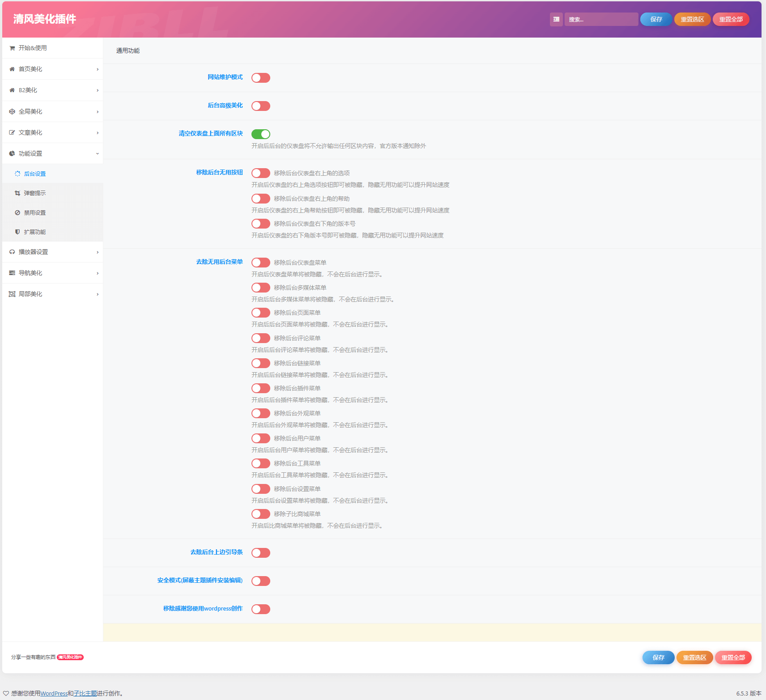Expand 全局美化 chevron arrow
The width and height of the screenshot is (766, 700).
[98, 112]
